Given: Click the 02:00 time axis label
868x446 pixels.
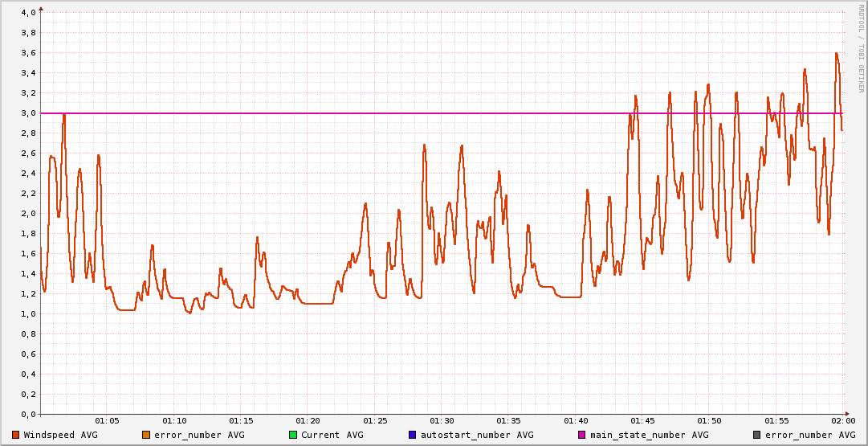Looking at the screenshot, I should click(x=842, y=420).
